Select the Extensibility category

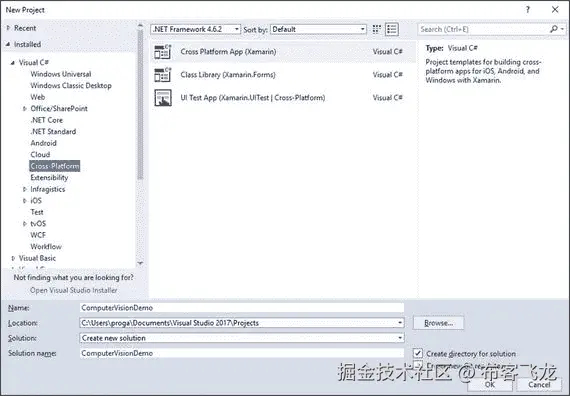tap(49, 177)
